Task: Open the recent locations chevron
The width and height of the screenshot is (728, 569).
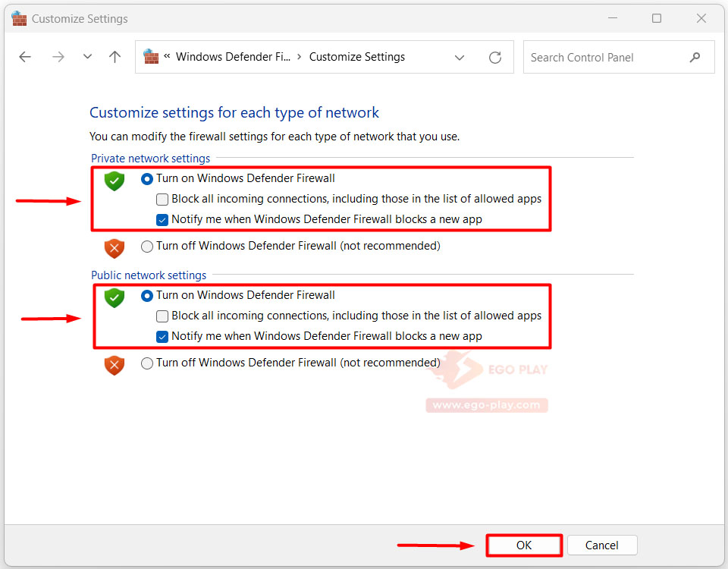Action: coord(87,57)
